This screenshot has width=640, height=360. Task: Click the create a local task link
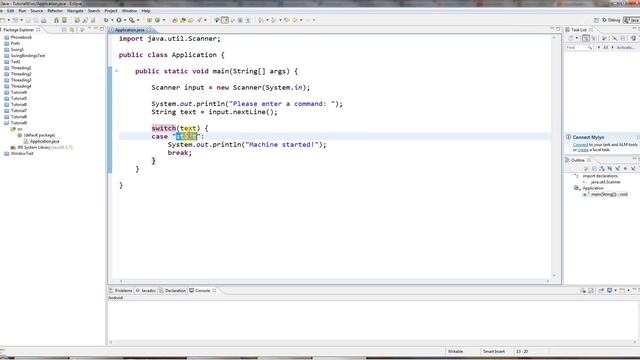583,150
